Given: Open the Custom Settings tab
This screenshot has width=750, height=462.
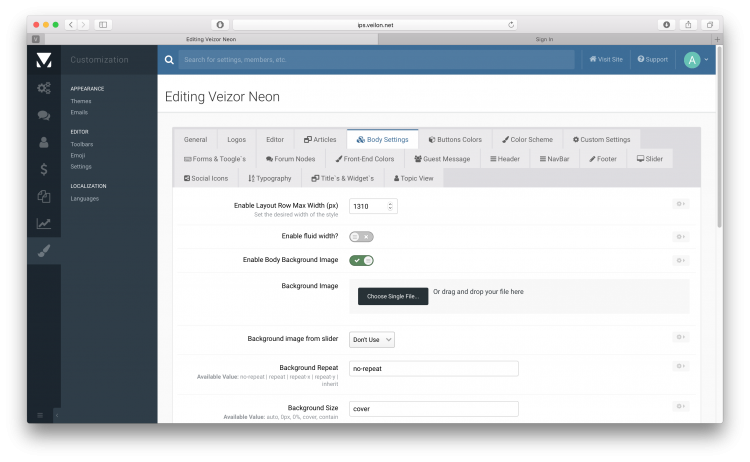Looking at the screenshot, I should [x=602, y=140].
